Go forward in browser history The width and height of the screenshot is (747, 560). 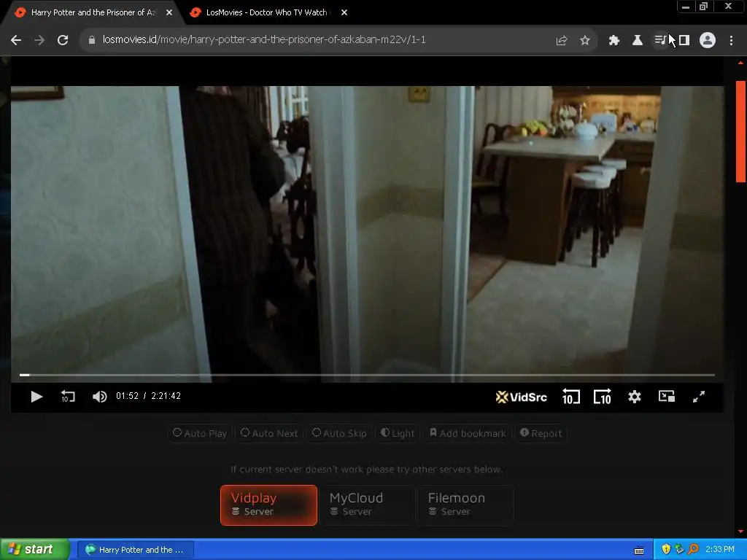click(39, 40)
